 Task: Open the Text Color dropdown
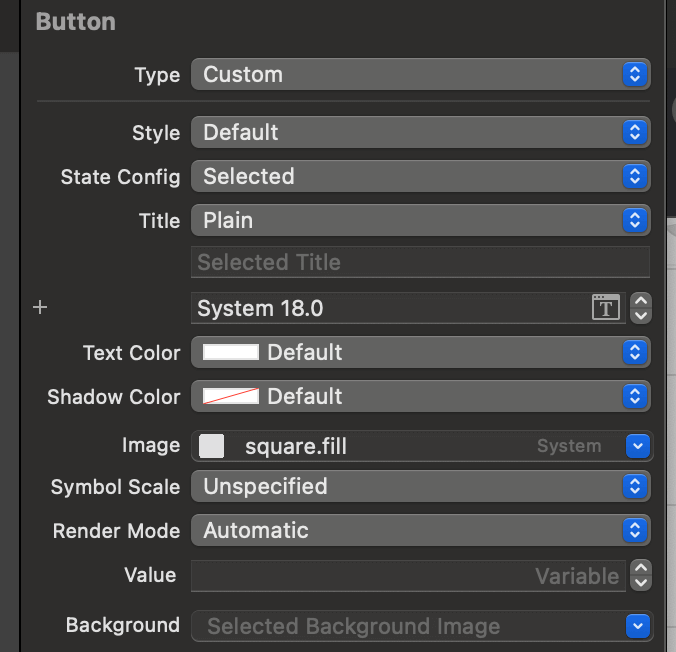click(420, 352)
